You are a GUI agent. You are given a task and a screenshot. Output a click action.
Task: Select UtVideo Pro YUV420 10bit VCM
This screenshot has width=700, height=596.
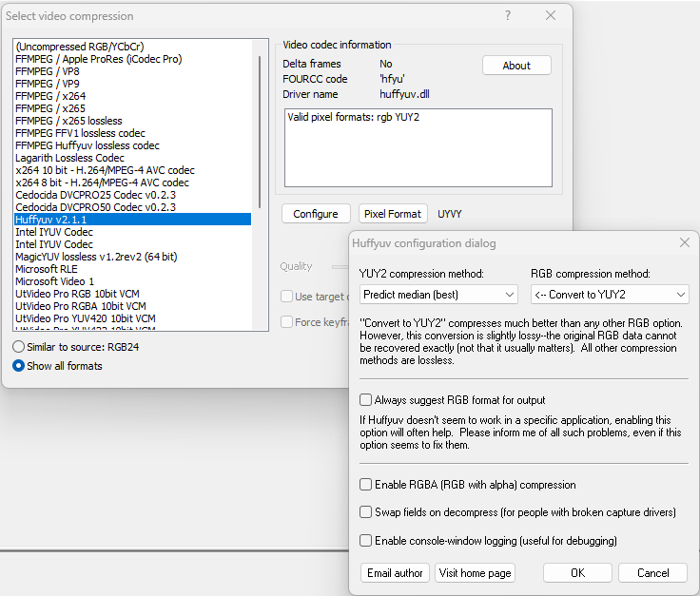pos(132,318)
